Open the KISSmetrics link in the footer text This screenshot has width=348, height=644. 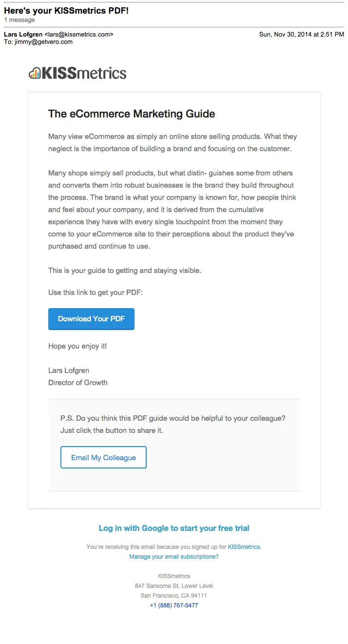(244, 546)
